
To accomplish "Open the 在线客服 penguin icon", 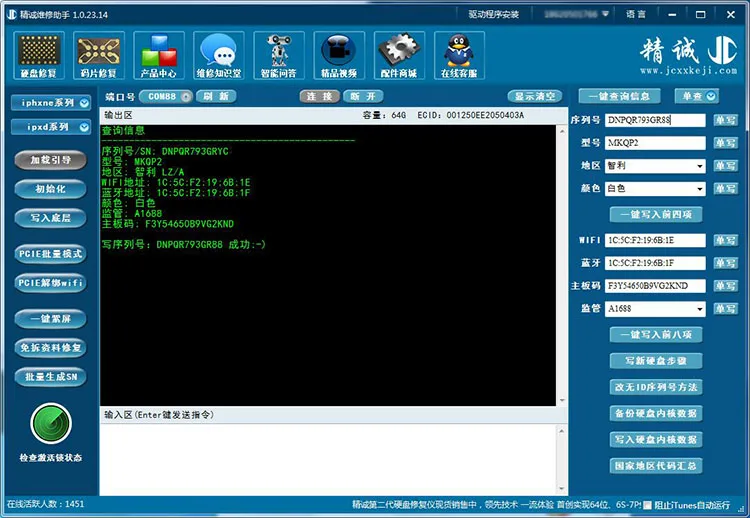I will tap(459, 55).
